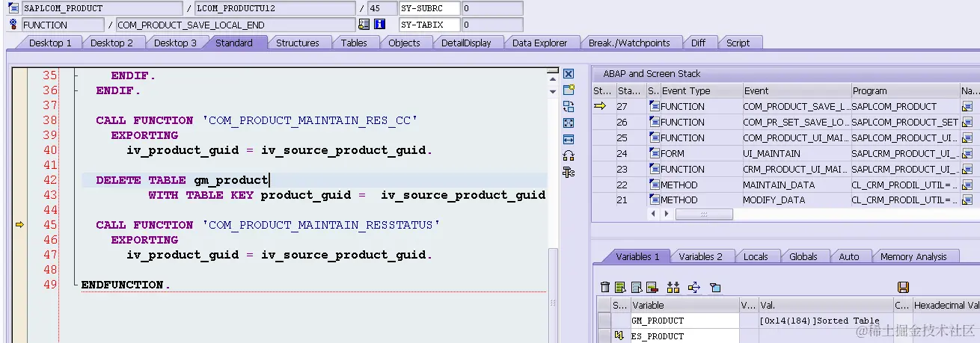980x343 pixels.
Task: Click the swap tool icon beside the editor
Action: [x=568, y=106]
